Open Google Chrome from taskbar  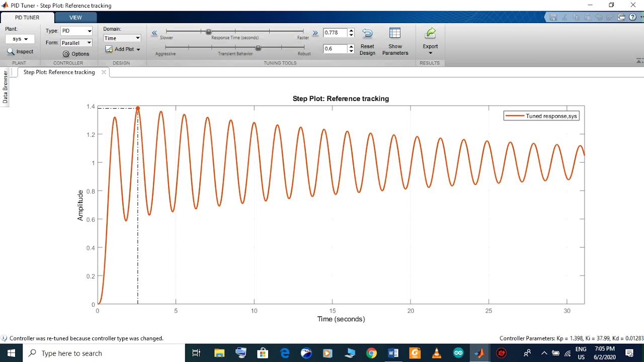coord(371,353)
